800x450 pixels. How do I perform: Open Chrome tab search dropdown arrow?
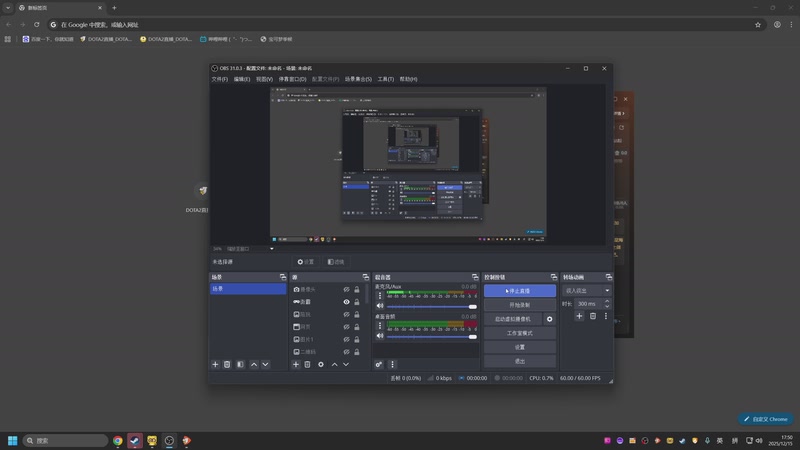(x=8, y=8)
